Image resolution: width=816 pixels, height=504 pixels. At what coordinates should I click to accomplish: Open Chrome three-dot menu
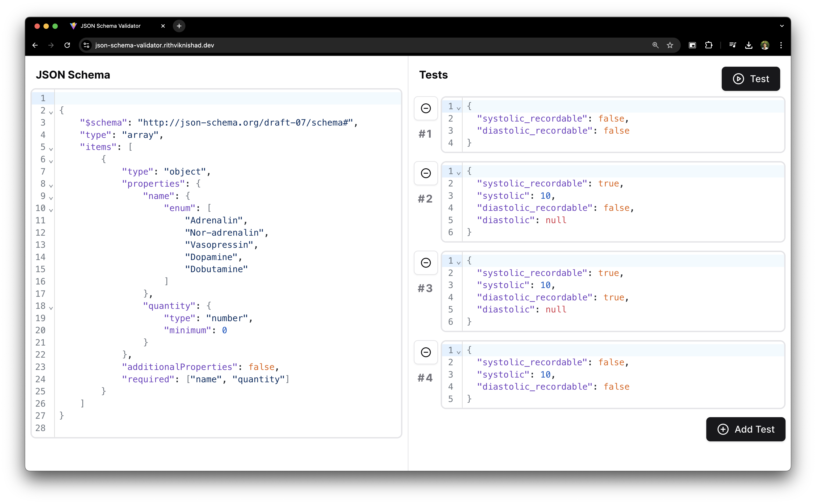(x=781, y=45)
